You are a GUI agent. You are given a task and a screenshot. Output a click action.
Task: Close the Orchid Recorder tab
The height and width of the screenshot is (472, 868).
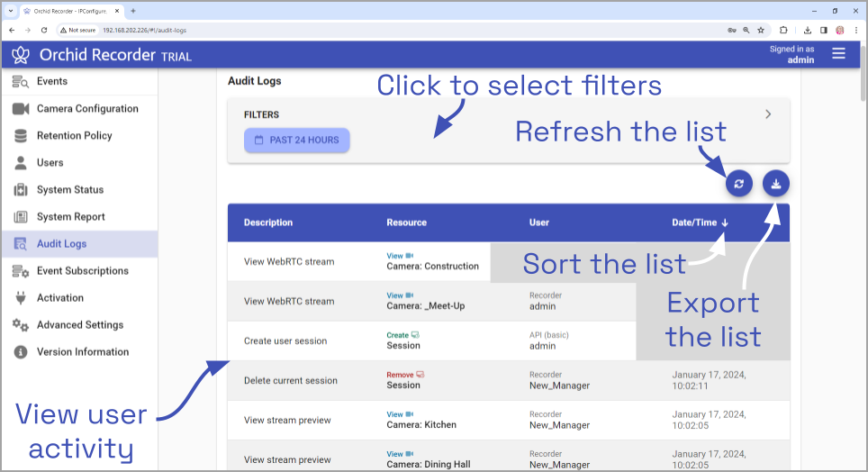(117, 11)
